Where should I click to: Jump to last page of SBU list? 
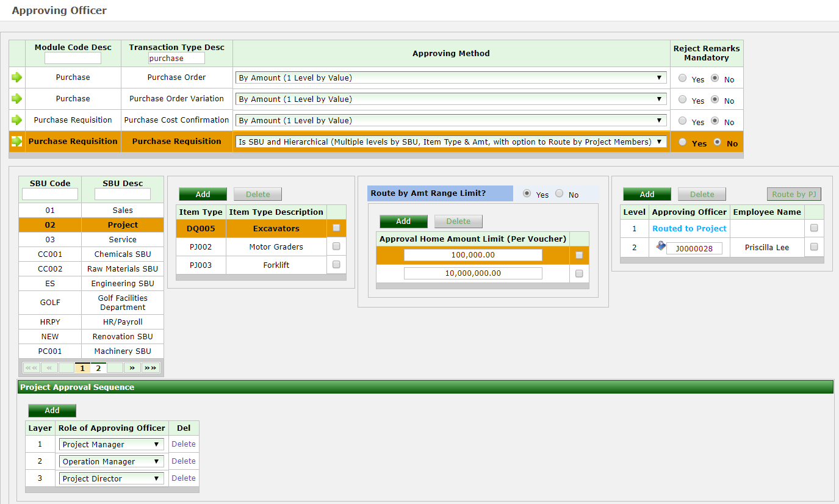(x=151, y=367)
